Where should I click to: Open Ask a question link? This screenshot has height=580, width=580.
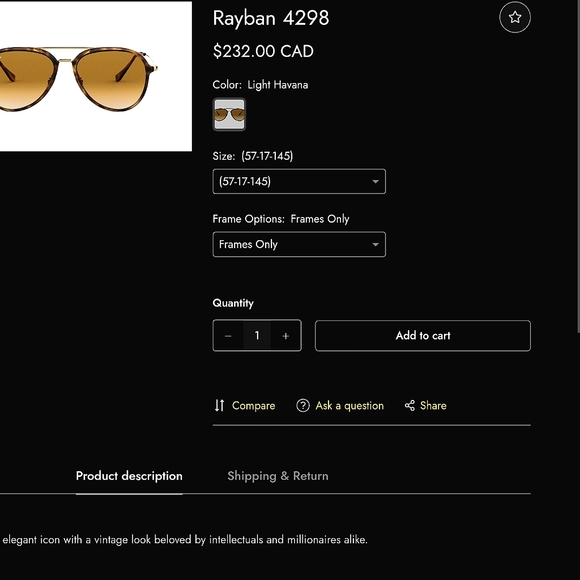coord(350,406)
